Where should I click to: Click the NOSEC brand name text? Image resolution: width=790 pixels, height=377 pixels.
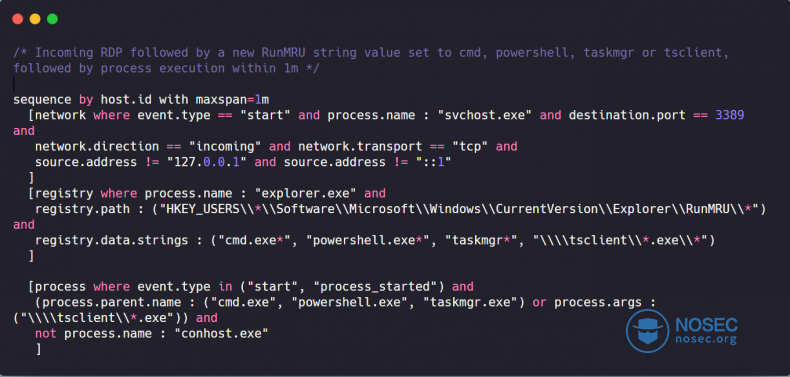(x=706, y=324)
